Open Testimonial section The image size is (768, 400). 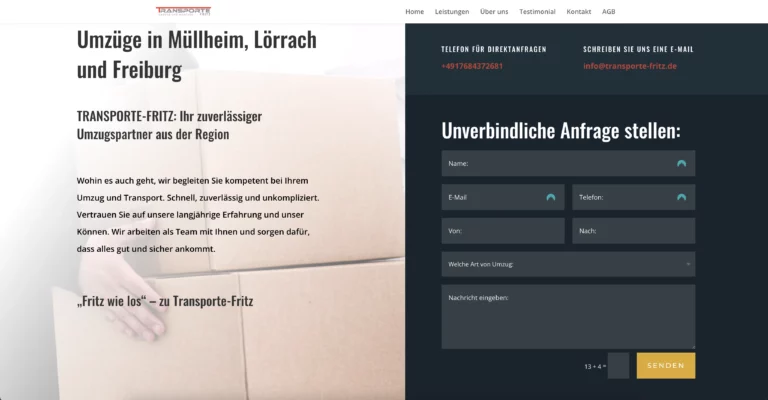[x=537, y=12]
